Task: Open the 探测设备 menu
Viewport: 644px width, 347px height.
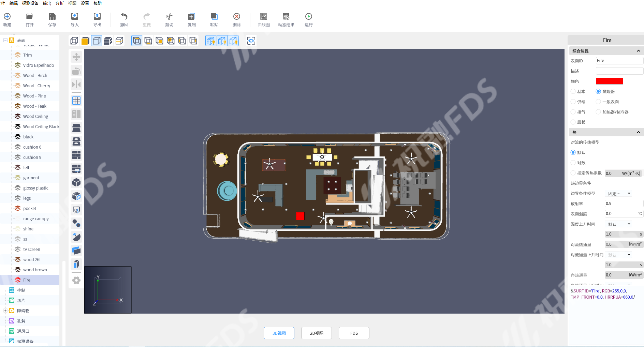Action: click(x=30, y=3)
